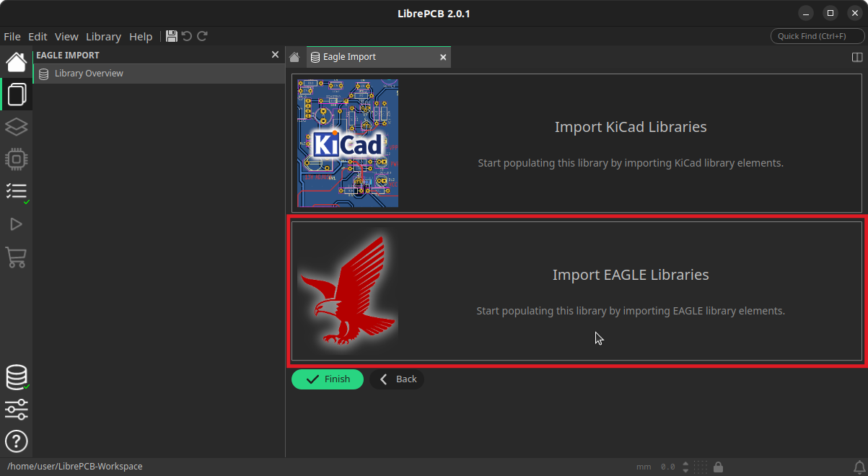
Task: Open the checklist messages sidebar icon
Action: 16,191
